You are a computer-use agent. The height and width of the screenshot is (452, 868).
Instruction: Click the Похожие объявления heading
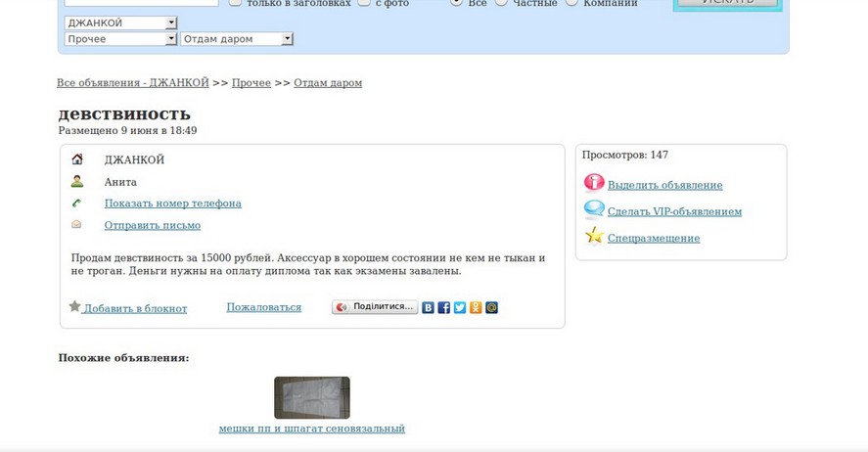click(123, 358)
